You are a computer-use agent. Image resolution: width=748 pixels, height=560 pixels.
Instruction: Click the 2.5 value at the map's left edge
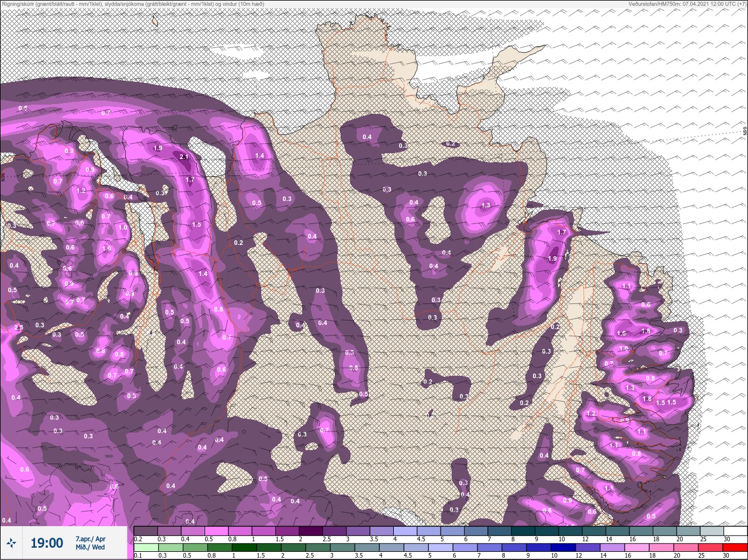point(19,328)
